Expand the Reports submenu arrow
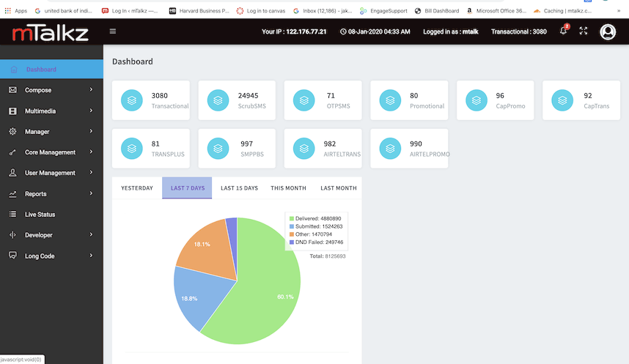 coord(91,194)
